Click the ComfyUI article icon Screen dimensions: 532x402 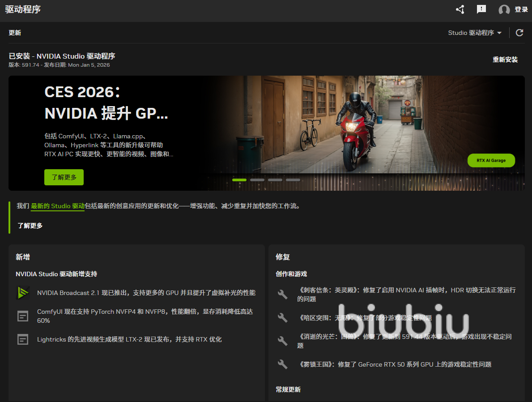pyautogui.click(x=23, y=316)
